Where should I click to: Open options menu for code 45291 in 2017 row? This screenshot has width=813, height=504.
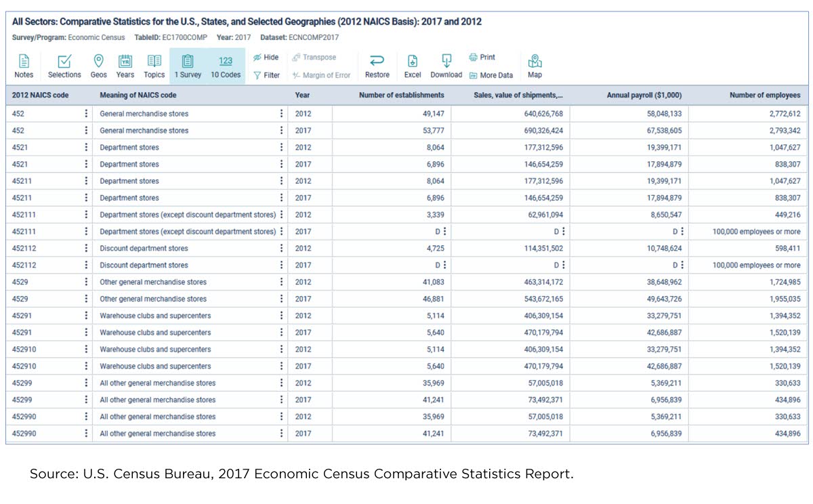tap(86, 333)
